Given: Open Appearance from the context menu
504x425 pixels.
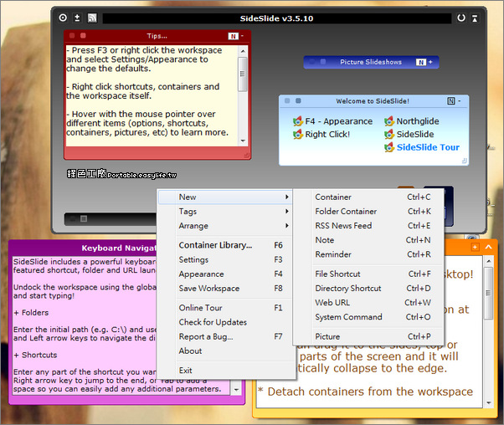Looking at the screenshot, I should (x=225, y=274).
